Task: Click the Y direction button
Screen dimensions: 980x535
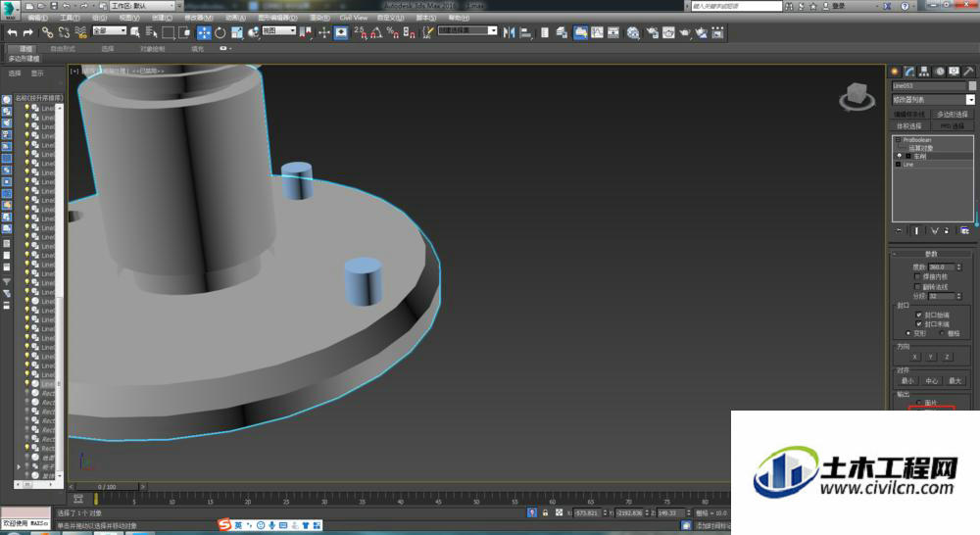Action: [x=931, y=357]
